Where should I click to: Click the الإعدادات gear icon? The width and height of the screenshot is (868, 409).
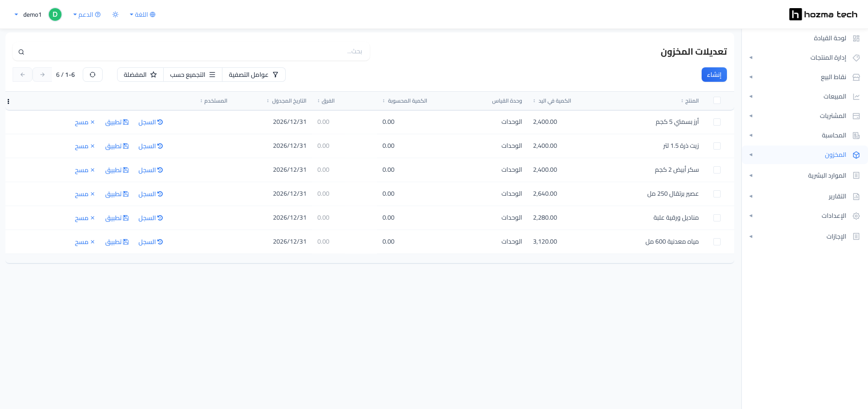tap(856, 216)
